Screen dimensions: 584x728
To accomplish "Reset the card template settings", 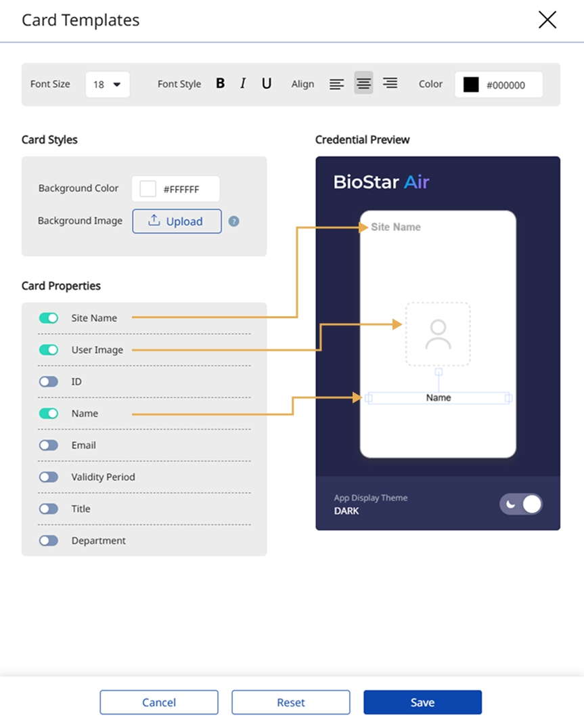I will click(x=290, y=702).
